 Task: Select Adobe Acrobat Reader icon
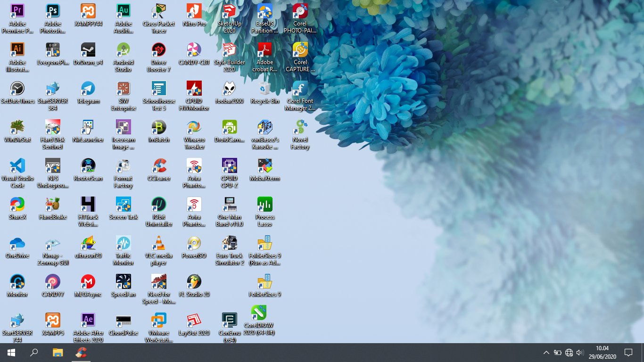click(265, 57)
